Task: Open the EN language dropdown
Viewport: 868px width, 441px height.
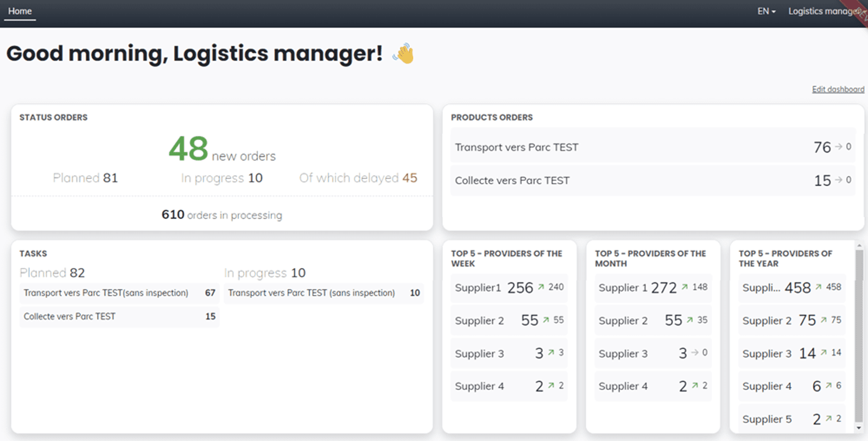Action: tap(766, 11)
